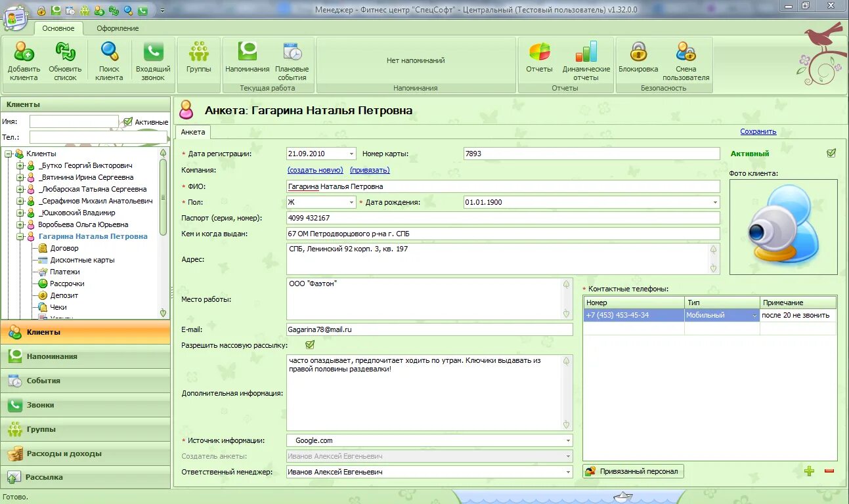Click planned events calendar icon in quick access toolbar

pos(70,10)
